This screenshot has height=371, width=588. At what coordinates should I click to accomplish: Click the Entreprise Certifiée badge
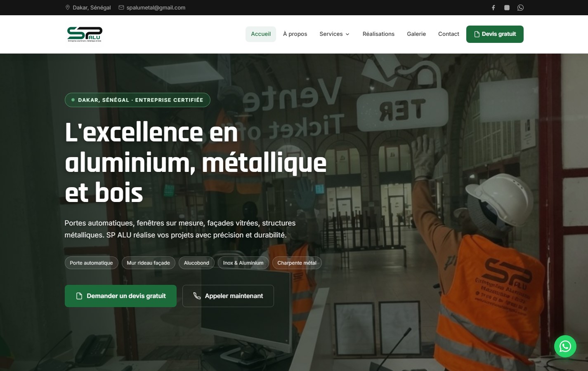tap(137, 100)
